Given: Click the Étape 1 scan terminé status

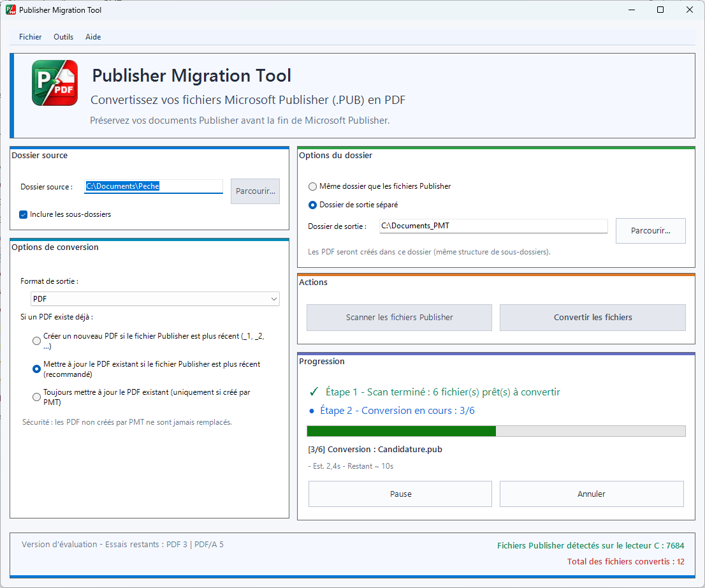Looking at the screenshot, I should [x=443, y=392].
